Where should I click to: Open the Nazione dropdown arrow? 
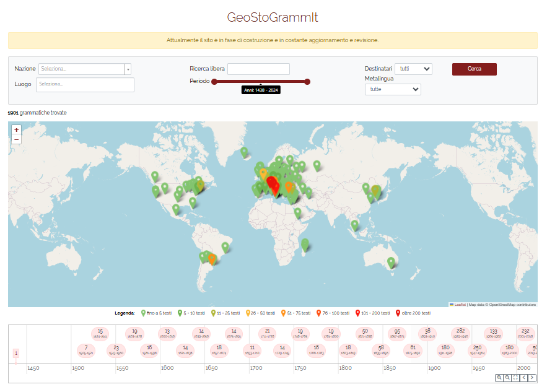pos(128,69)
